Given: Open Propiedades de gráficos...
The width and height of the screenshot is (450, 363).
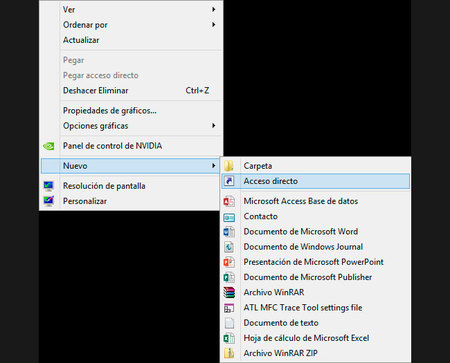Looking at the screenshot, I should click(x=131, y=110).
